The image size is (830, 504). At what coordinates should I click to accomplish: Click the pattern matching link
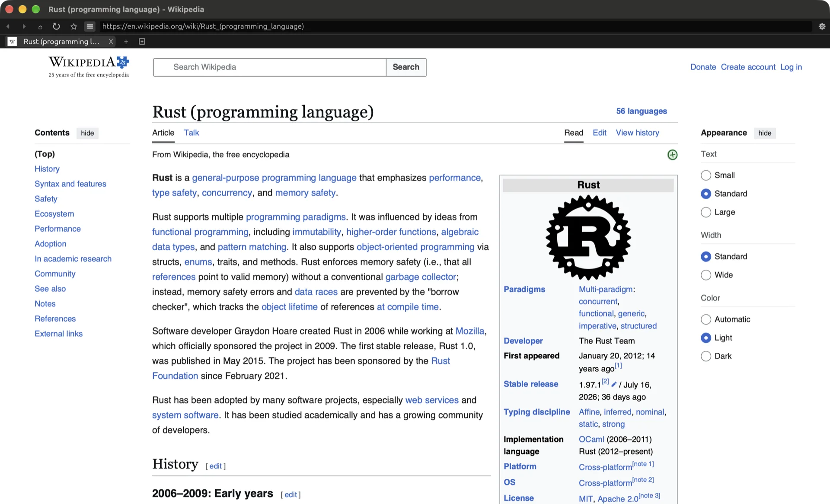(252, 247)
